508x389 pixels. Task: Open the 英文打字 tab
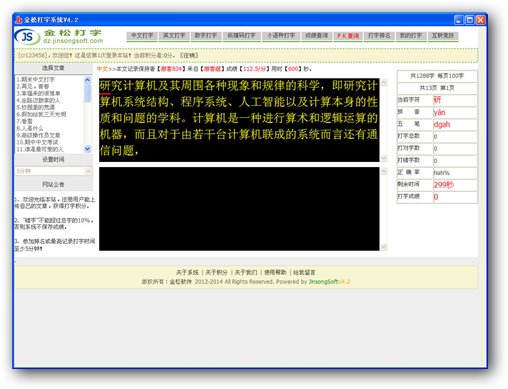(x=174, y=36)
